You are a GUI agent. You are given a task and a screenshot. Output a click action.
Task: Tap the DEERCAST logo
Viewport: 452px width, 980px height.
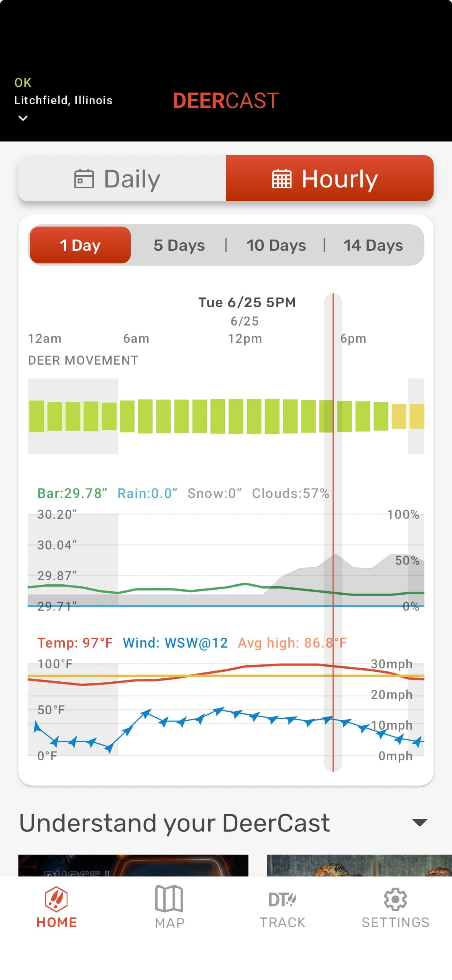point(226,101)
